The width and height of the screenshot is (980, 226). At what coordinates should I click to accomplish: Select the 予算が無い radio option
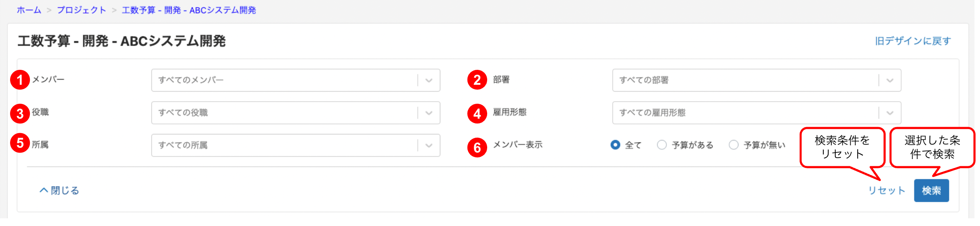[x=734, y=145]
